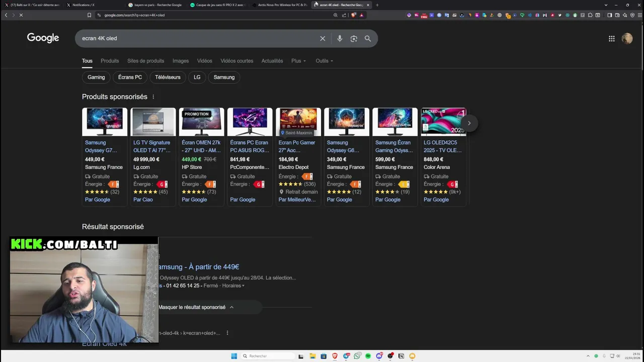The width and height of the screenshot is (644, 362).
Task: Open options menu beside Produits sponsorisés
Action: tap(153, 97)
